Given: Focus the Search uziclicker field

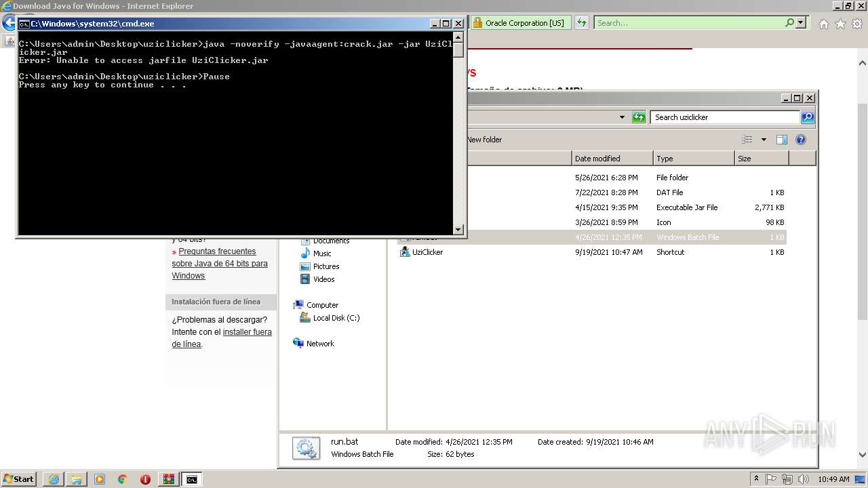Looking at the screenshot, I should coord(725,117).
